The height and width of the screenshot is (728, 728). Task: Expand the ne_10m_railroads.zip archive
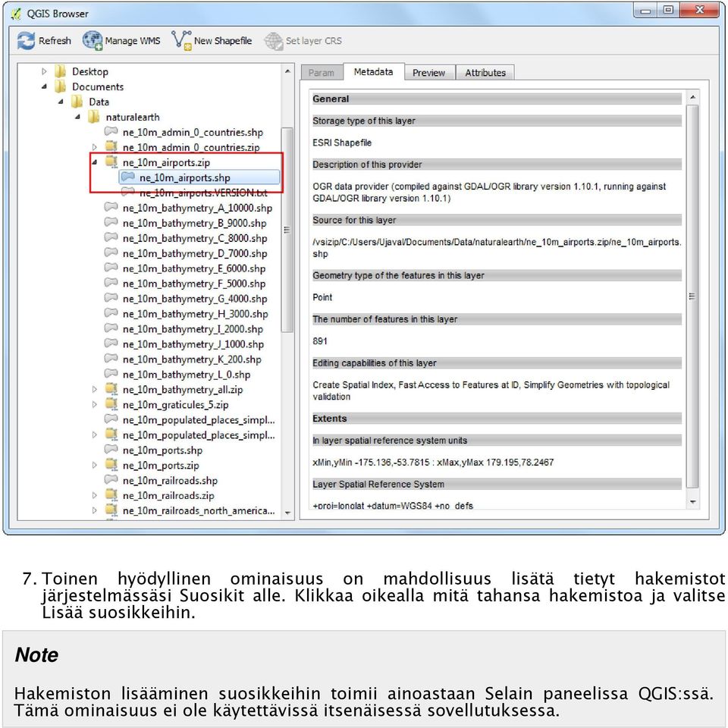[95, 495]
